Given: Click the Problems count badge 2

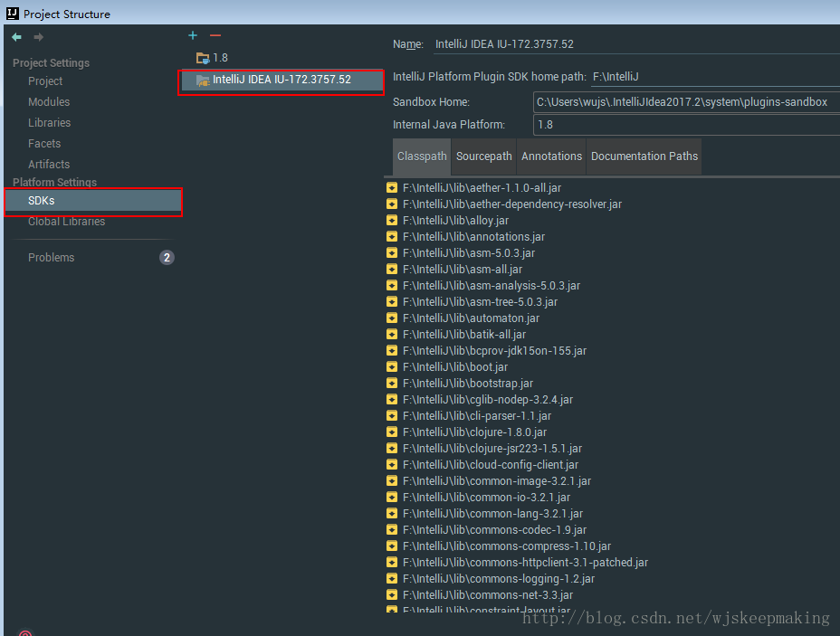Looking at the screenshot, I should coord(167,258).
